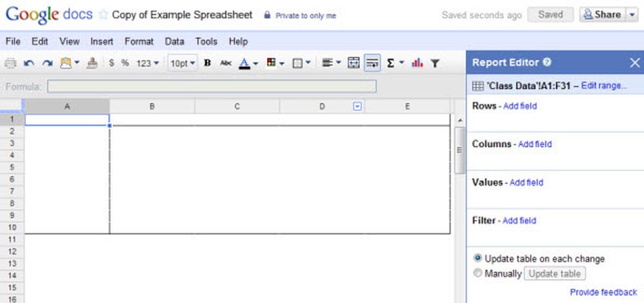The image size is (644, 303).
Task: Insert a chart using chart icon
Action: tap(417, 63)
